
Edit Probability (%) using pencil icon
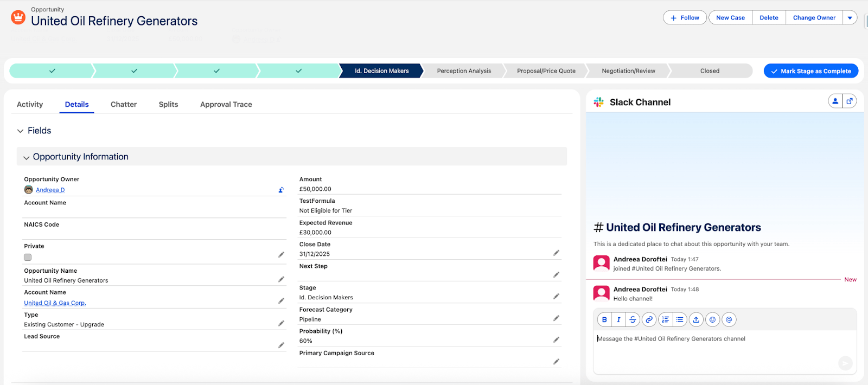(556, 339)
